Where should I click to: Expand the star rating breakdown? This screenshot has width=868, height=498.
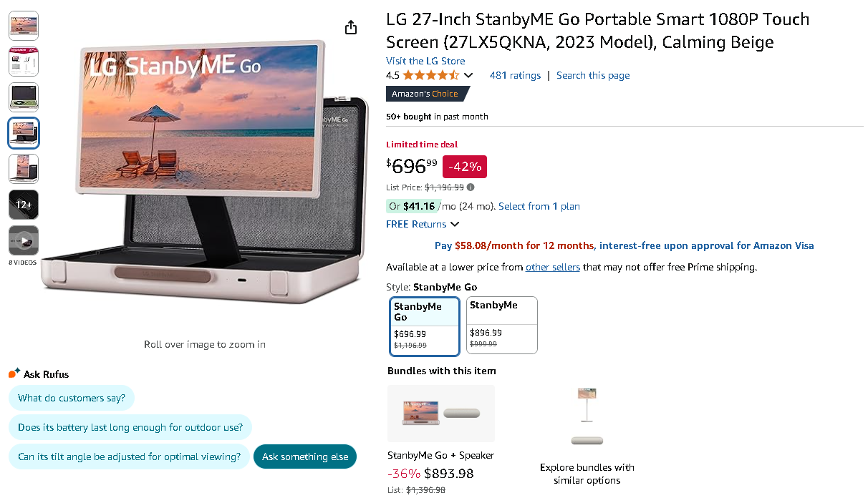[469, 74]
